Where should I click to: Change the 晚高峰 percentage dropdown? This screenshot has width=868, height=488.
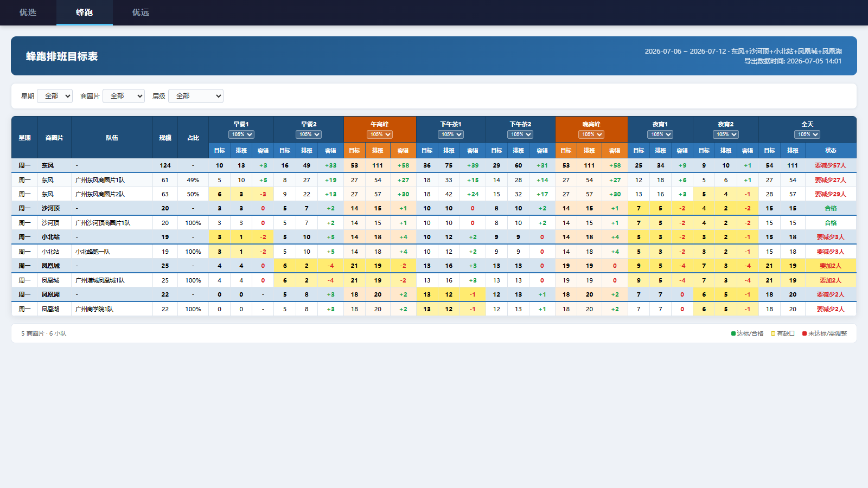(x=591, y=134)
